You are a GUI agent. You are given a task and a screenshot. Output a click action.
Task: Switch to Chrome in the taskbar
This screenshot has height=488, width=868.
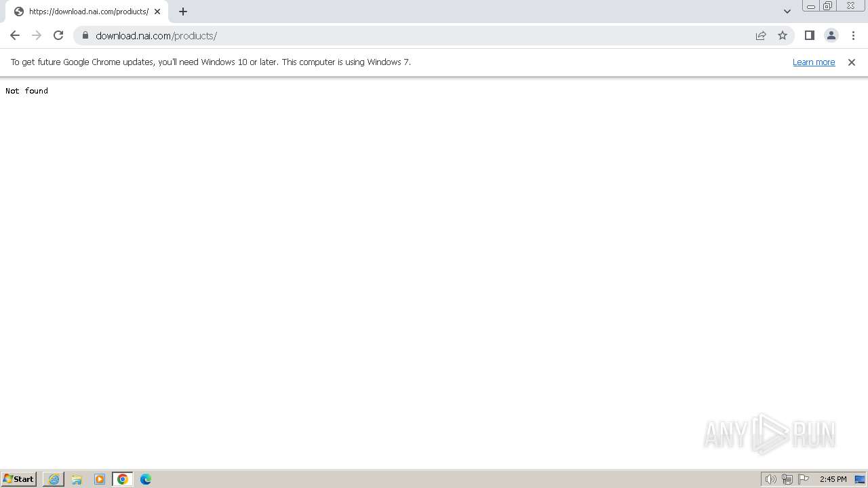(123, 479)
